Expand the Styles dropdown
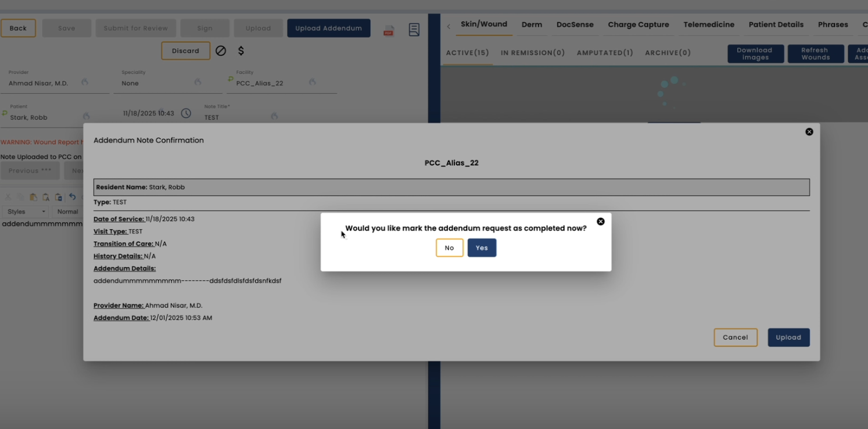 coord(26,212)
